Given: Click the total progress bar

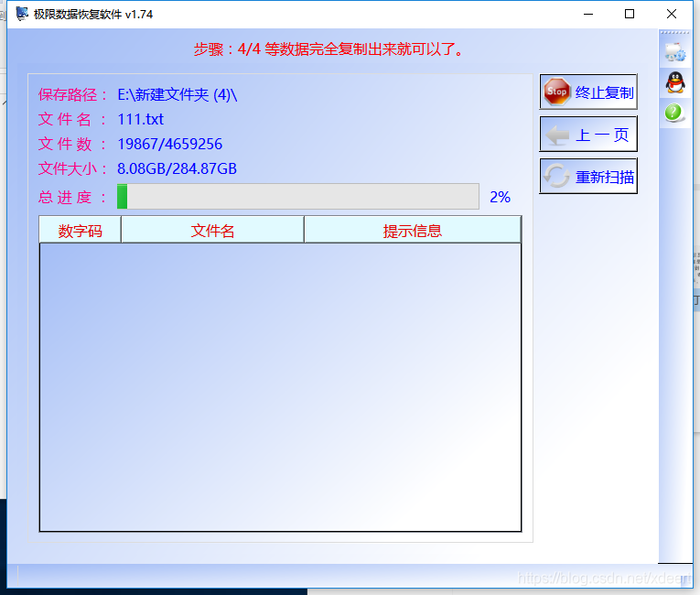Looking at the screenshot, I should click(297, 196).
